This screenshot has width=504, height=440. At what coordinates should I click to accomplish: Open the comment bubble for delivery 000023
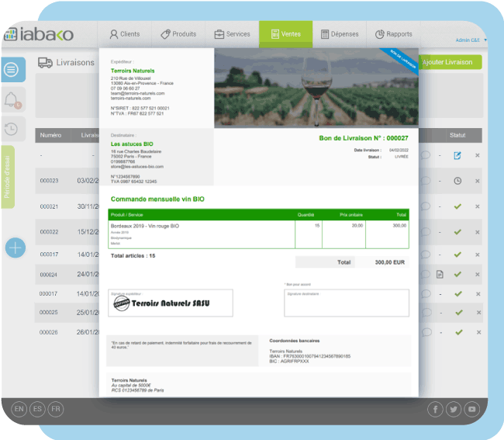[426, 181]
